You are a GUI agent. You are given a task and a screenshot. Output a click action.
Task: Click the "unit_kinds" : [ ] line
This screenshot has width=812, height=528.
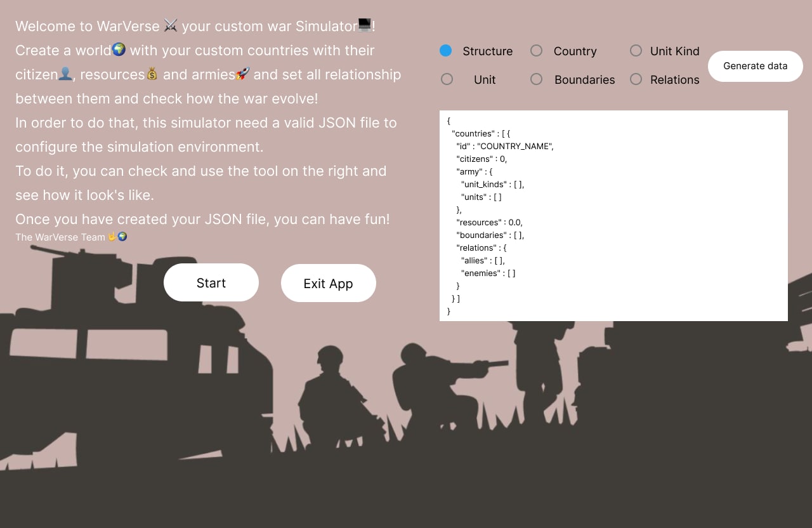493,184
